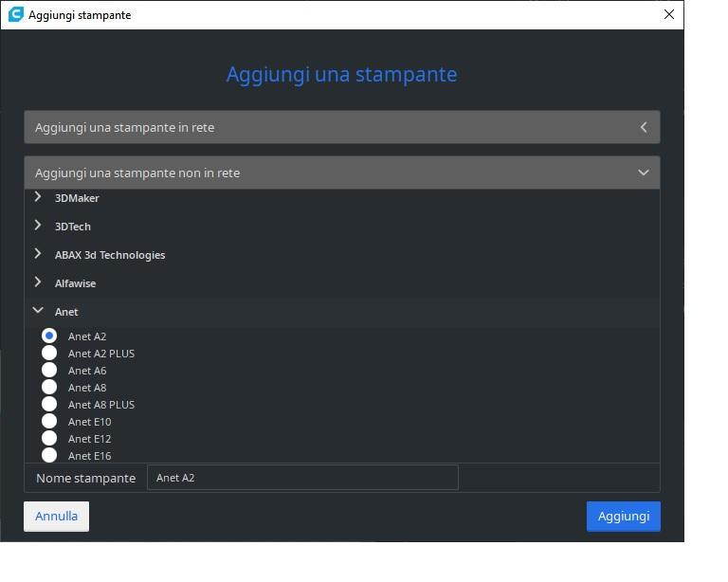Expand the 3DTech manufacturer chevron

[x=38, y=226]
